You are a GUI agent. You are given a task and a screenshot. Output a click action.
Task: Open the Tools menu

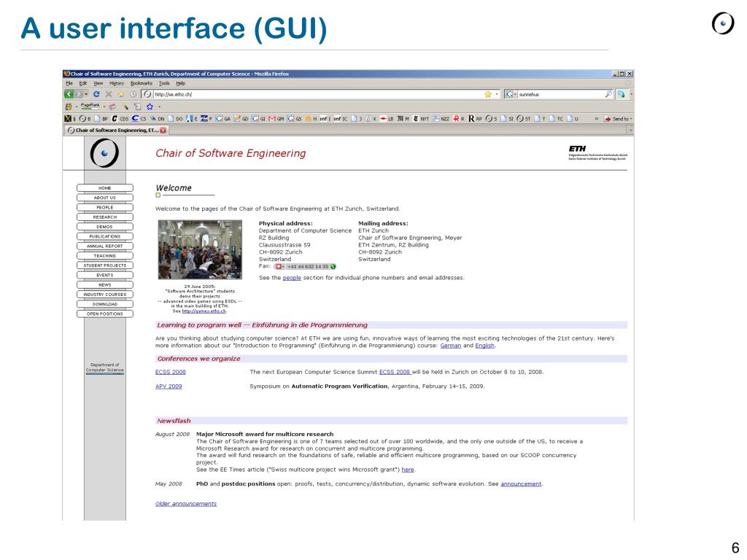click(164, 83)
